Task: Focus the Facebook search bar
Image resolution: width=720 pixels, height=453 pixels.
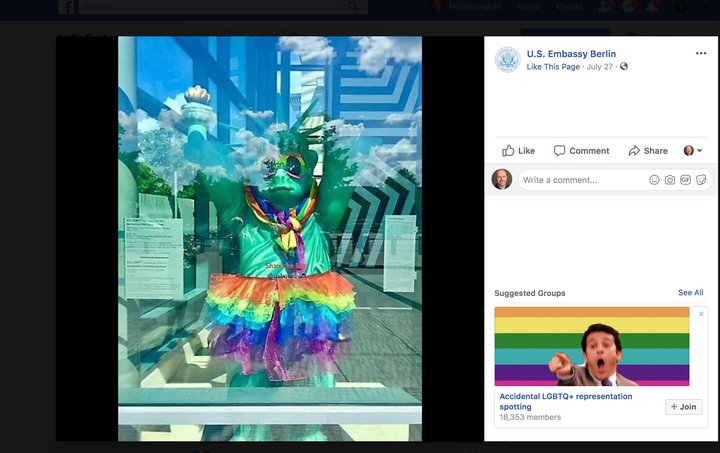Action: click(x=223, y=6)
